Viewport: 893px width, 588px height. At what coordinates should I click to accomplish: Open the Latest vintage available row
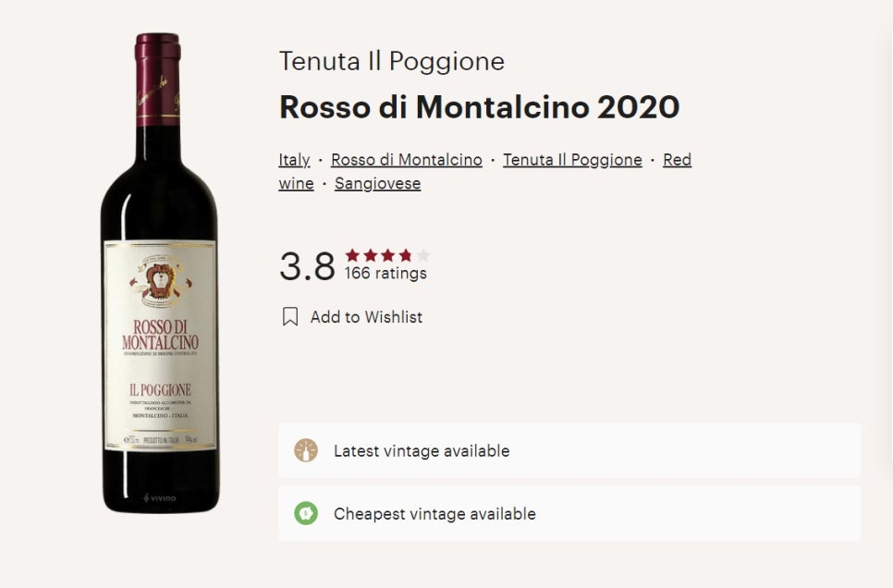[x=569, y=450]
